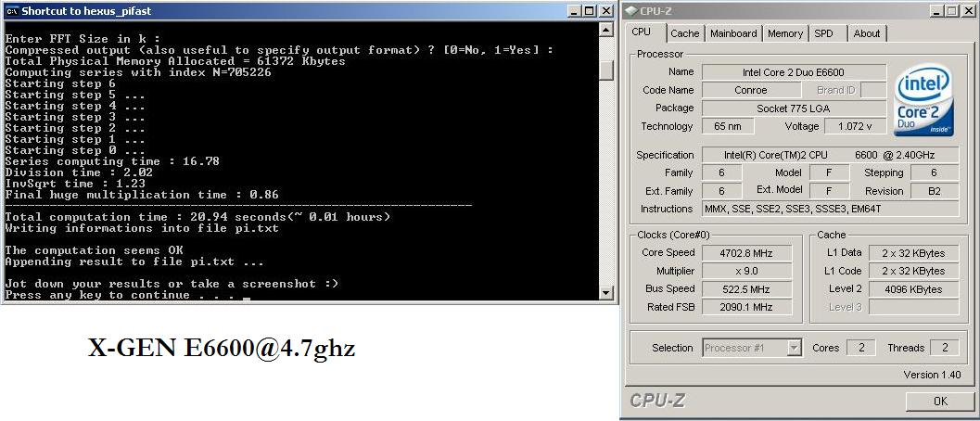Click the console scrollbar down arrow
980x421 pixels.
click(605, 293)
